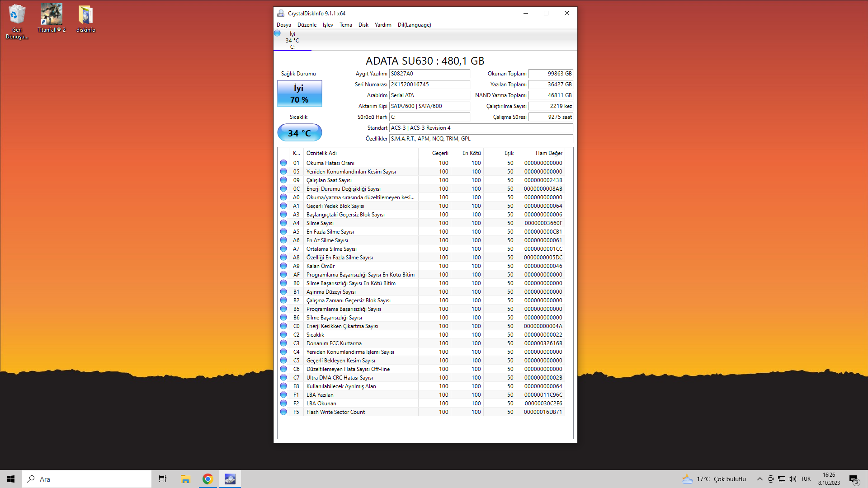Click the Öznitelik Adı column header
Image resolution: width=868 pixels, height=488 pixels.
(x=321, y=153)
